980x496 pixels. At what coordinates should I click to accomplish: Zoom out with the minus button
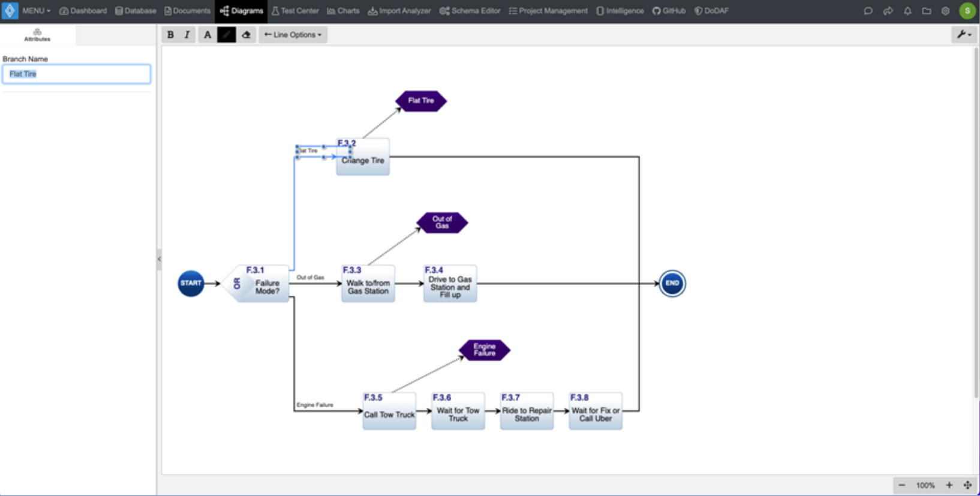pyautogui.click(x=902, y=485)
